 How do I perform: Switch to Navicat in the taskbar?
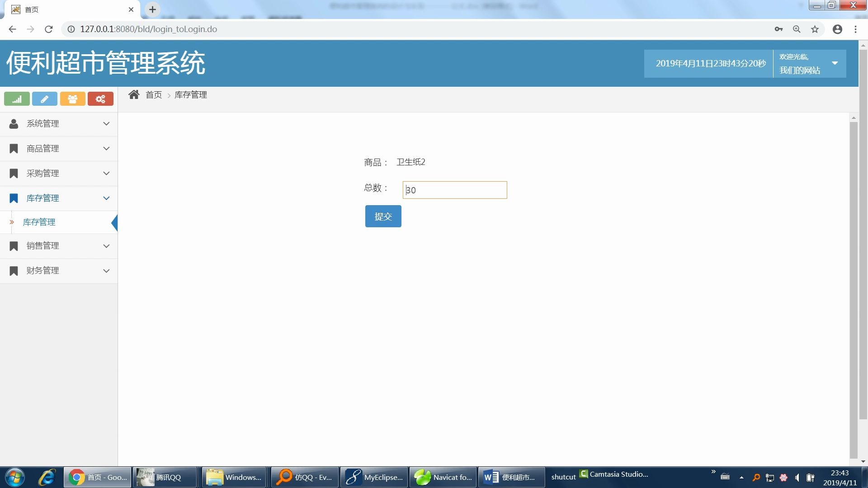443,477
